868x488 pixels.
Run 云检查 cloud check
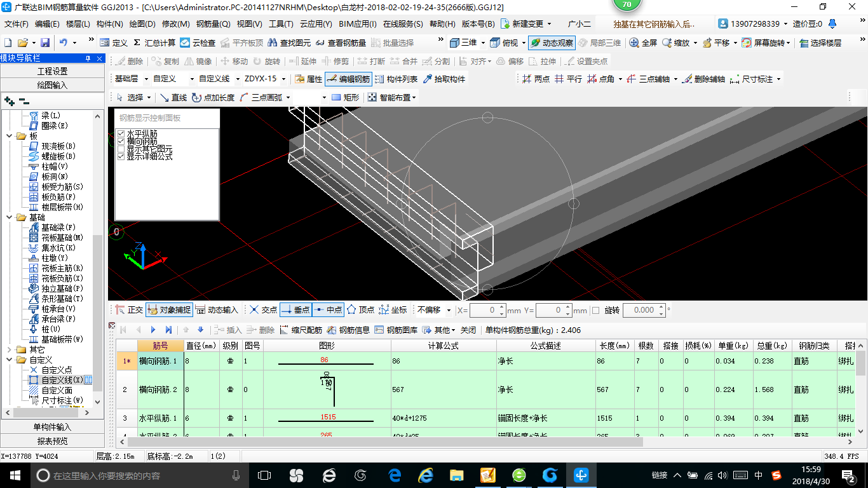(x=198, y=43)
